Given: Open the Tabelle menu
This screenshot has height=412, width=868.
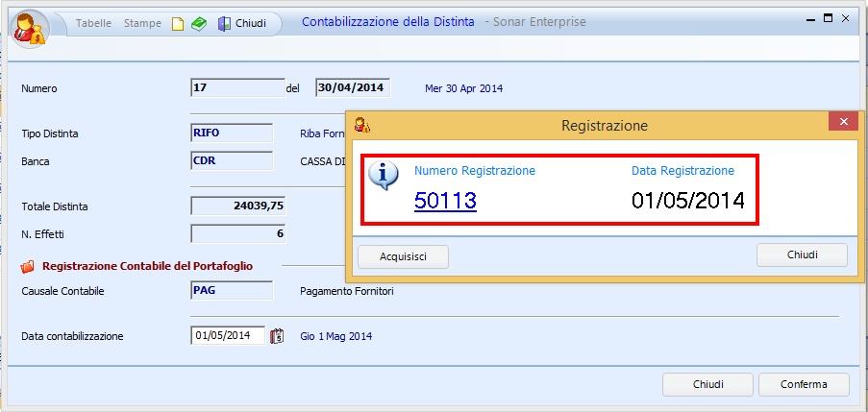Looking at the screenshot, I should [x=93, y=23].
